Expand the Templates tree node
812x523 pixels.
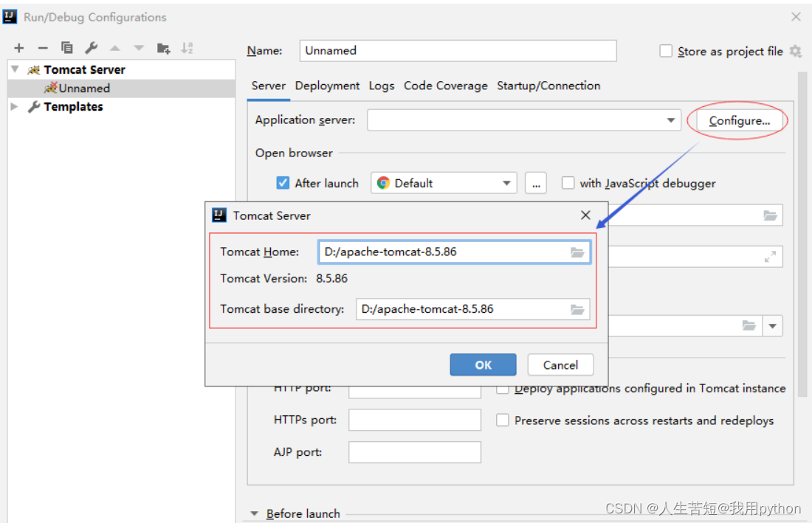coord(15,106)
